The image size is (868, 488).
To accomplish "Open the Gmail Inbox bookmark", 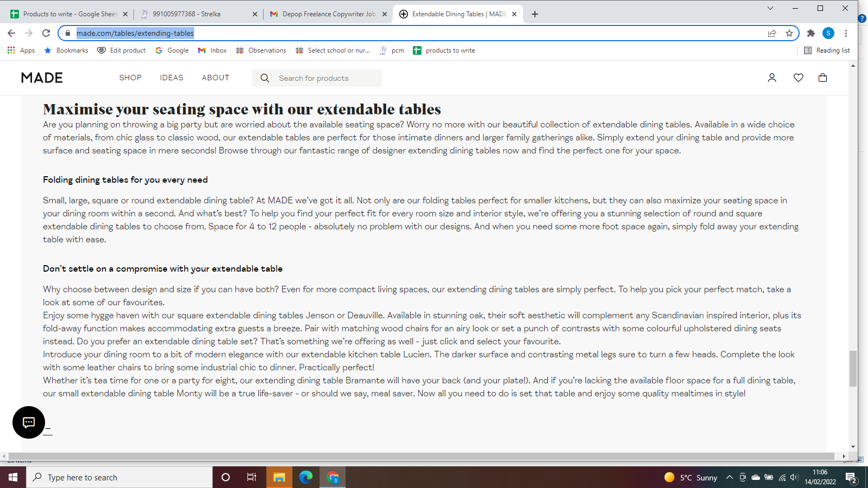I will pos(212,50).
